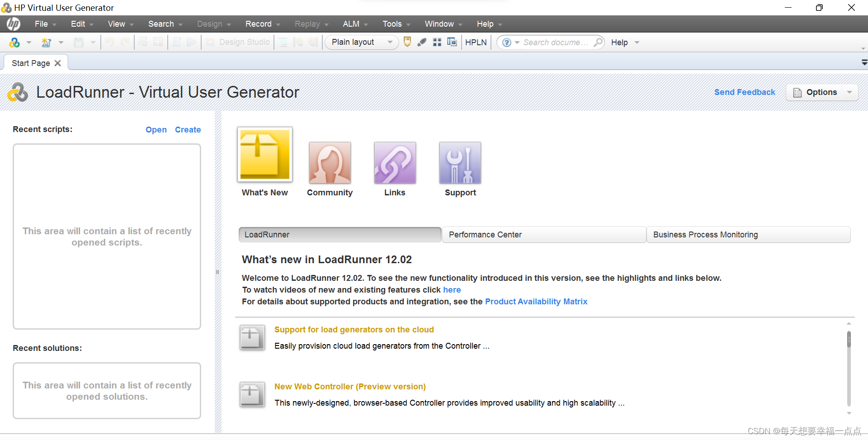Click the Send Feedback link

click(745, 92)
